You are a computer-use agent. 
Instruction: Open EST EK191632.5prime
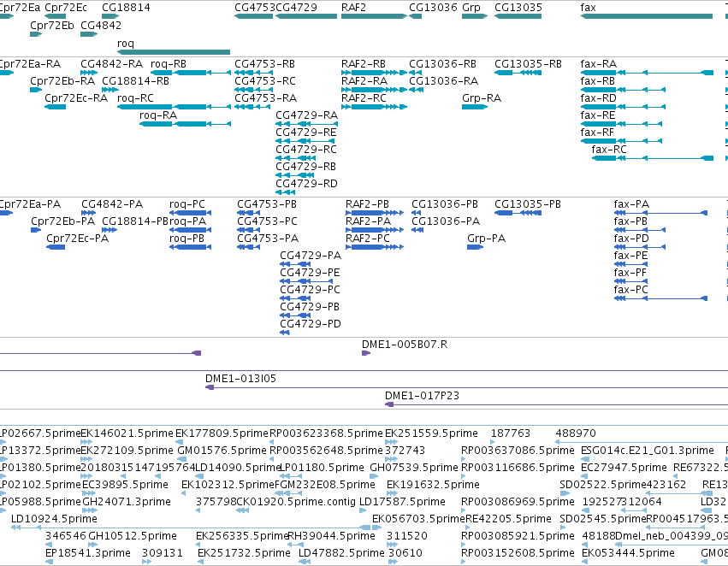[x=433, y=485]
